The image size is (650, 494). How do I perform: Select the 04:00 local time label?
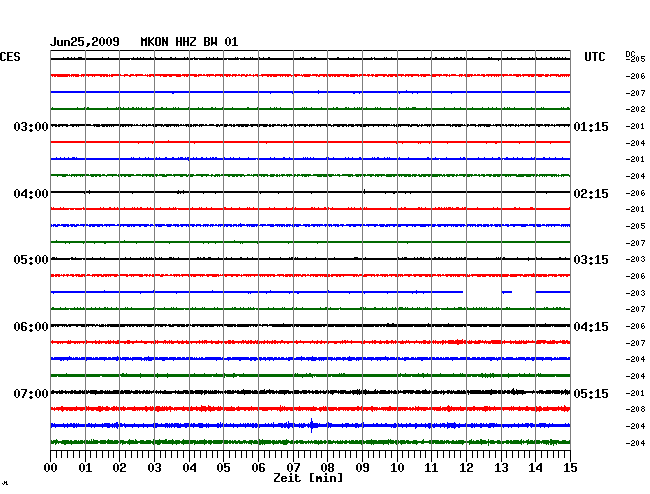click(31, 194)
